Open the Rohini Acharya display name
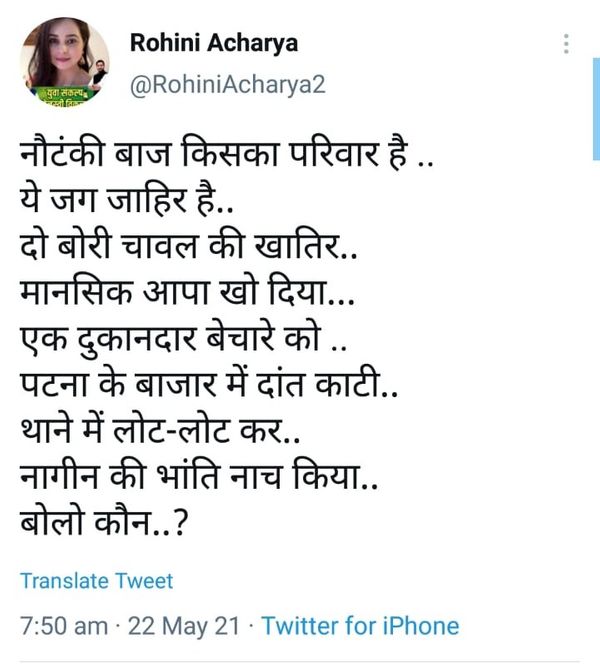 coord(214,43)
